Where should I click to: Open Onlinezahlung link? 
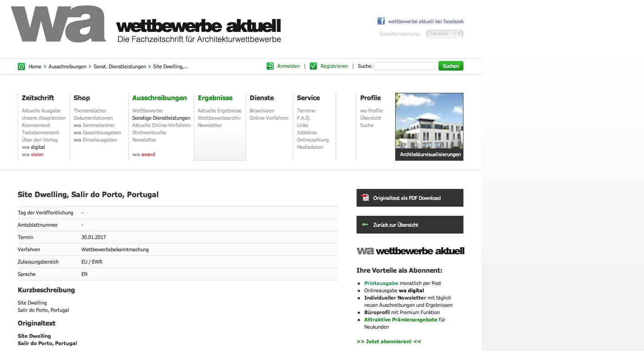pos(313,140)
